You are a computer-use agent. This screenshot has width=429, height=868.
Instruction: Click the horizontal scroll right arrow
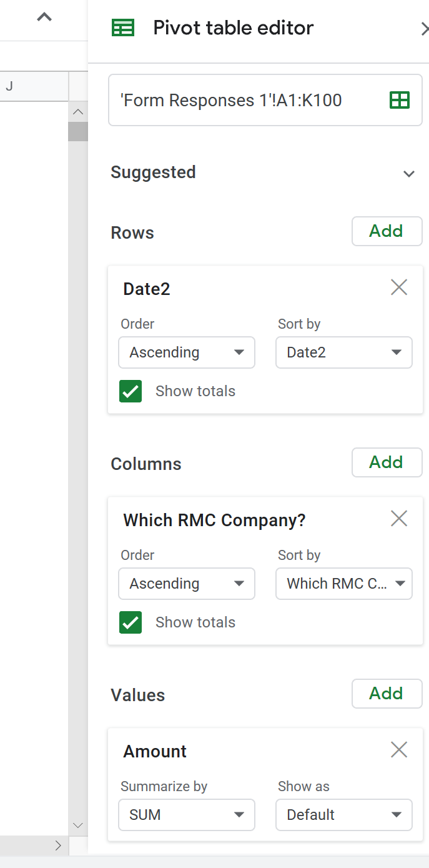point(58,846)
